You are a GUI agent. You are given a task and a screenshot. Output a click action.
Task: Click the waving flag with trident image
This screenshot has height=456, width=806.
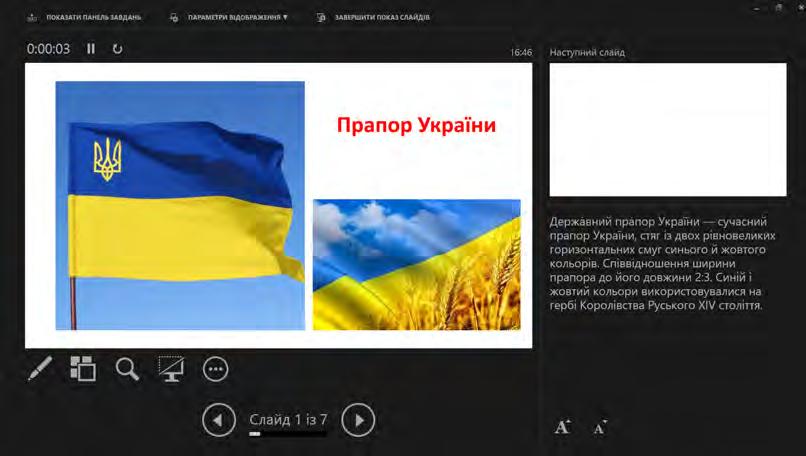click(x=180, y=206)
